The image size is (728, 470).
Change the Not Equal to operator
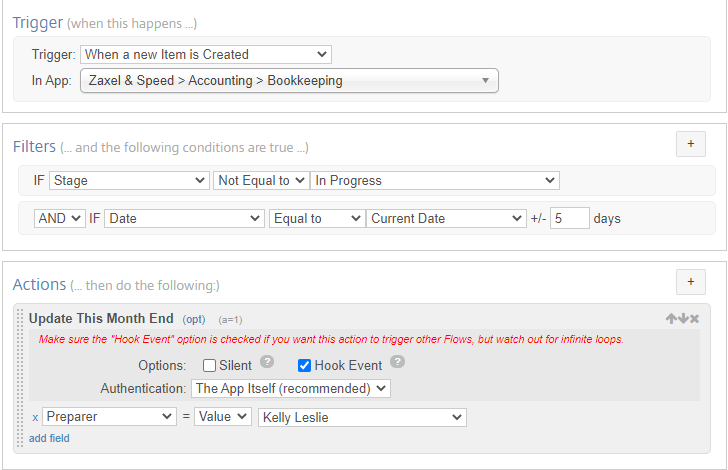[261, 180]
